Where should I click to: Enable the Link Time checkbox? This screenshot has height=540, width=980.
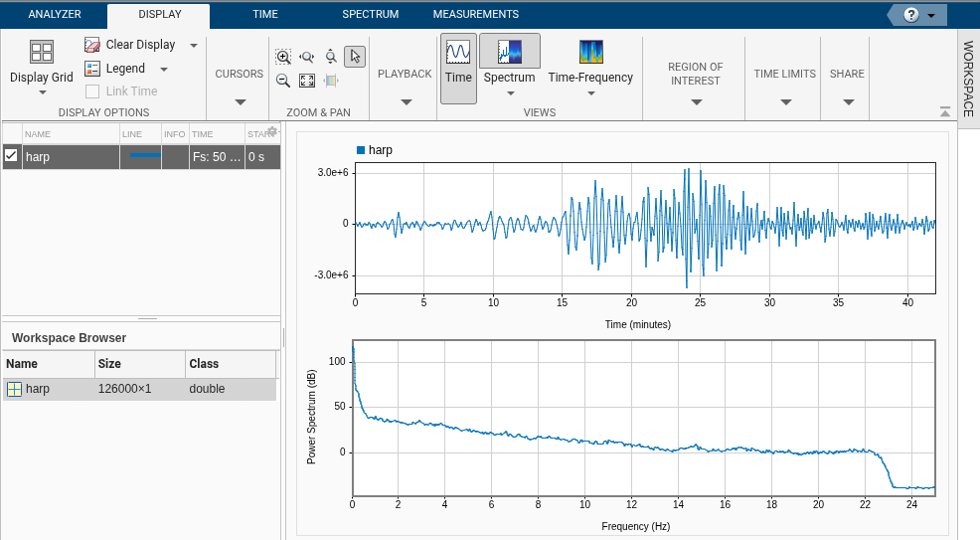(x=92, y=91)
